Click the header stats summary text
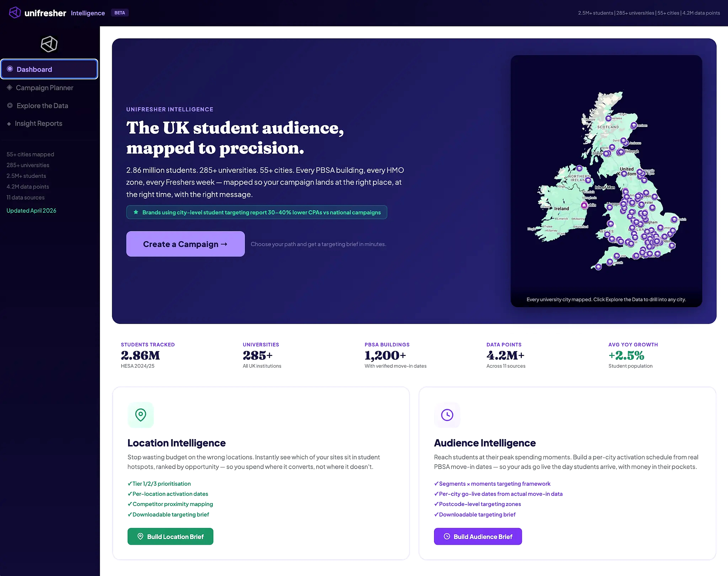The width and height of the screenshot is (728, 576). click(649, 13)
